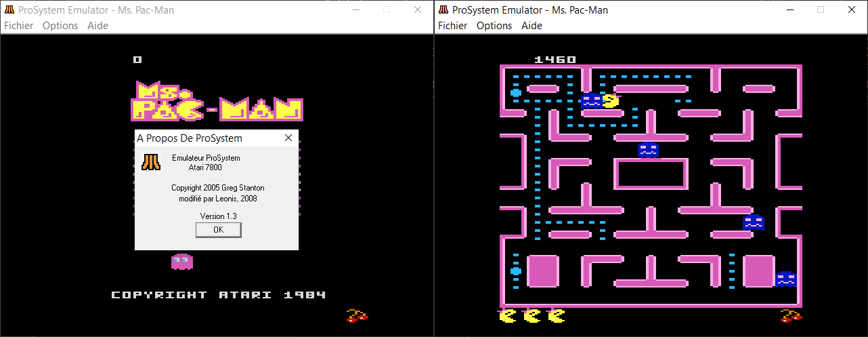Click the Atari icon in right window title bar
The image size is (868, 337).
point(443,9)
